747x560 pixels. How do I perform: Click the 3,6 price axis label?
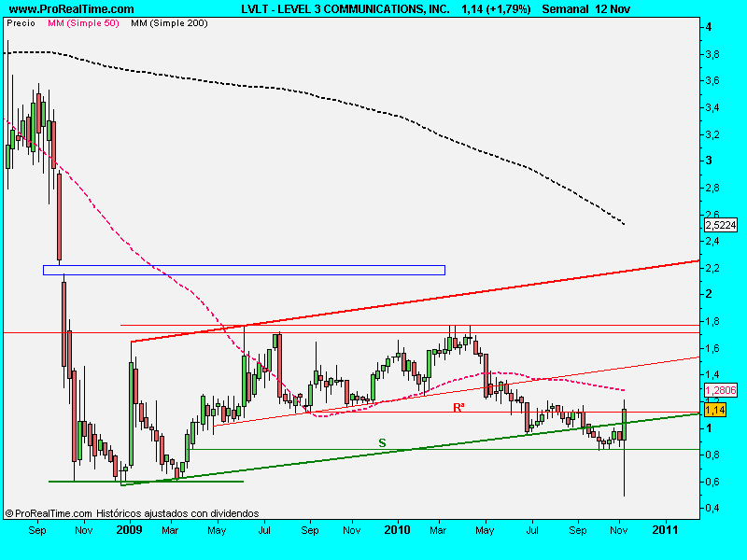tap(713, 81)
